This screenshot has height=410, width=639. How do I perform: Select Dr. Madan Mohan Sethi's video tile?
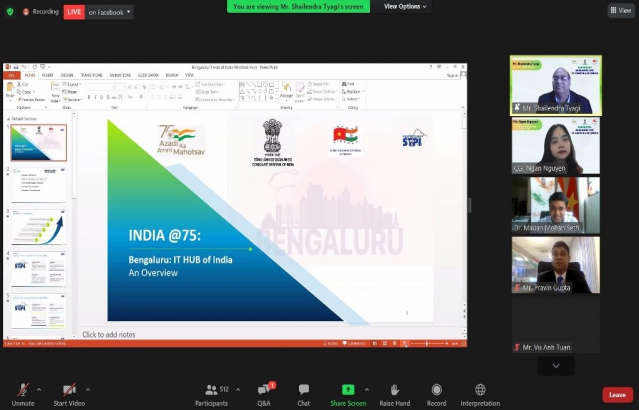click(556, 205)
